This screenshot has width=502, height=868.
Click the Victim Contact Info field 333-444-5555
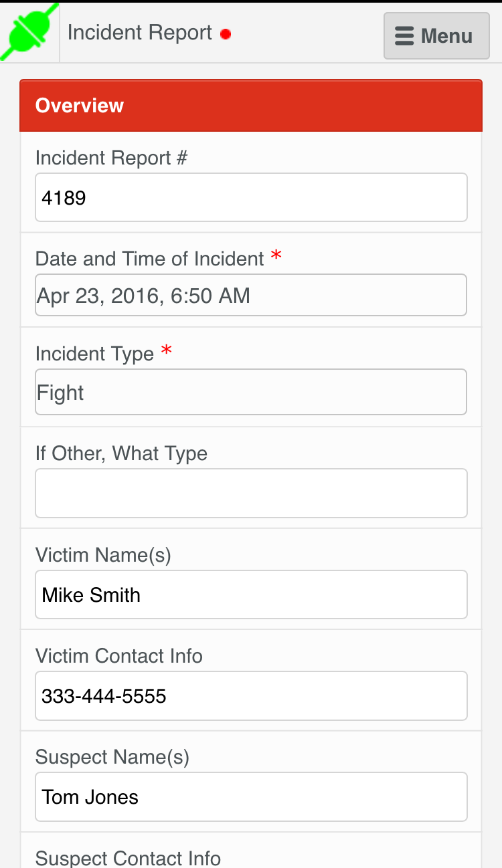251,696
